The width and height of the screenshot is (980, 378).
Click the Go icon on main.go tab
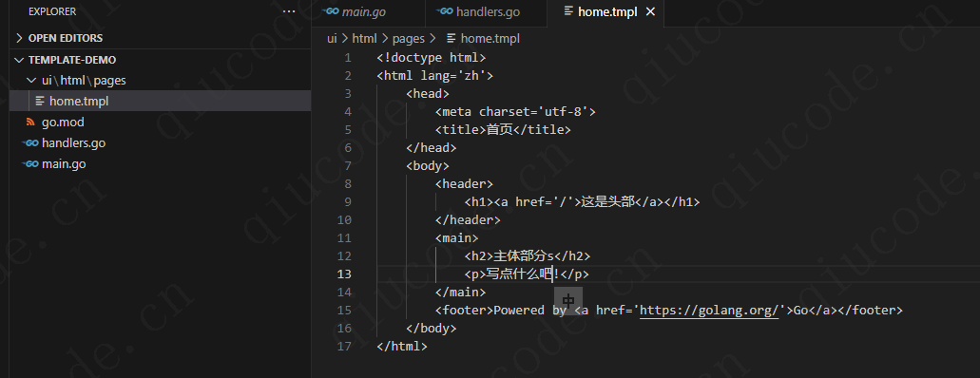[x=331, y=11]
